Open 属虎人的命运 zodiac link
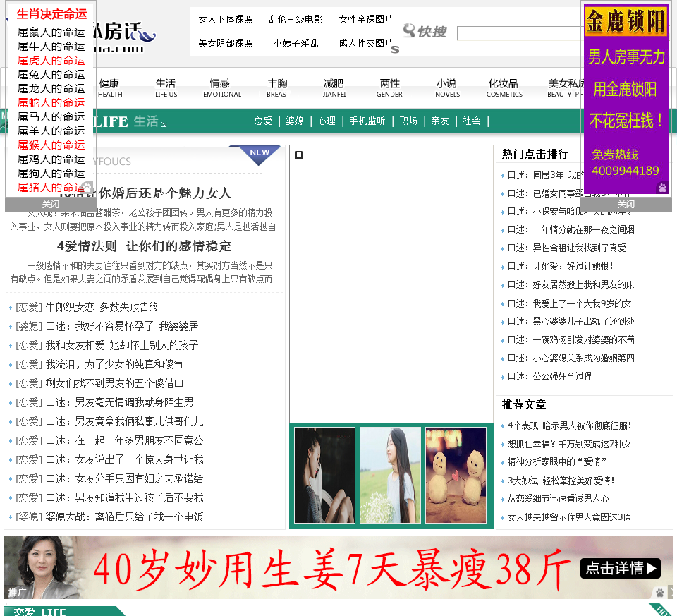677x616 pixels. pos(51,61)
